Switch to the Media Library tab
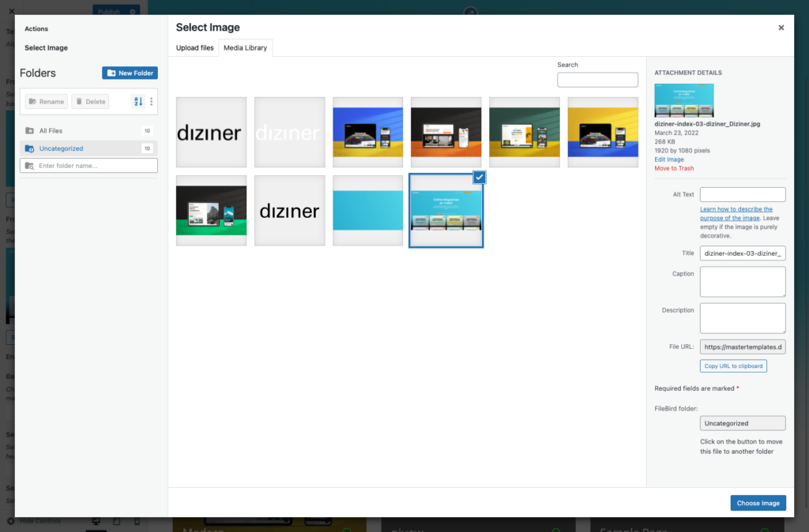Image resolution: width=809 pixels, height=532 pixels. [245, 48]
